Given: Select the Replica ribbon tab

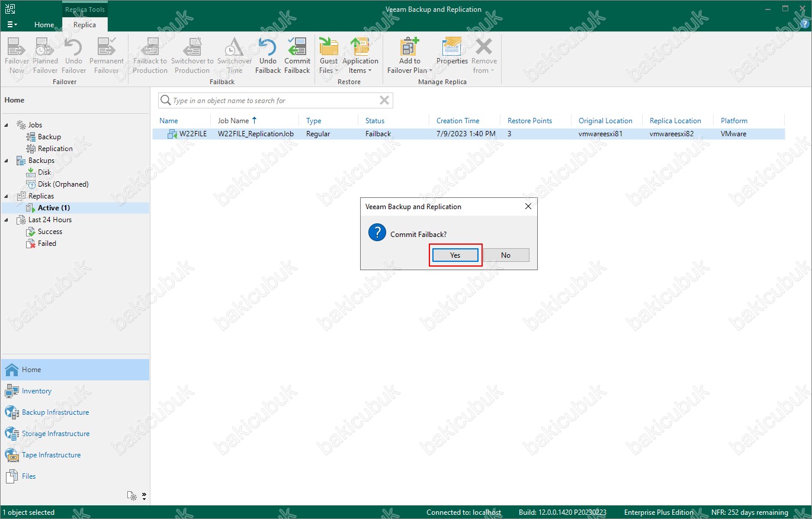Looking at the screenshot, I should click(x=85, y=25).
